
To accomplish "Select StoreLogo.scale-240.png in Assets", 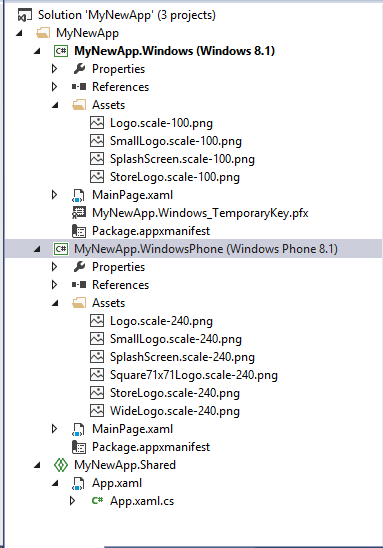I will [175, 393].
